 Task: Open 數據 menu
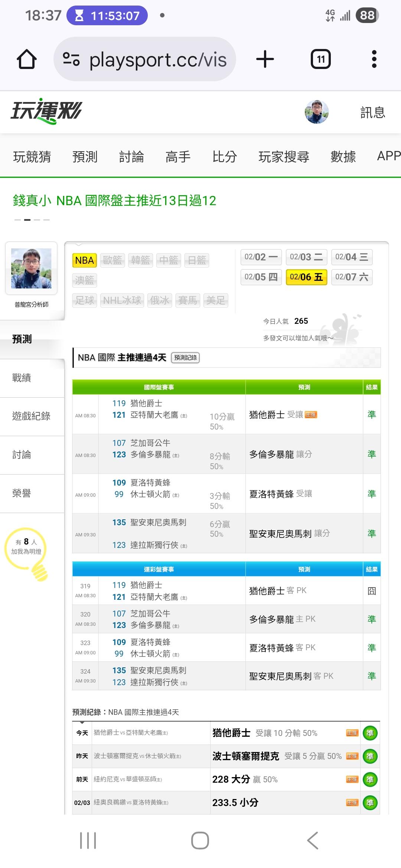[343, 157]
